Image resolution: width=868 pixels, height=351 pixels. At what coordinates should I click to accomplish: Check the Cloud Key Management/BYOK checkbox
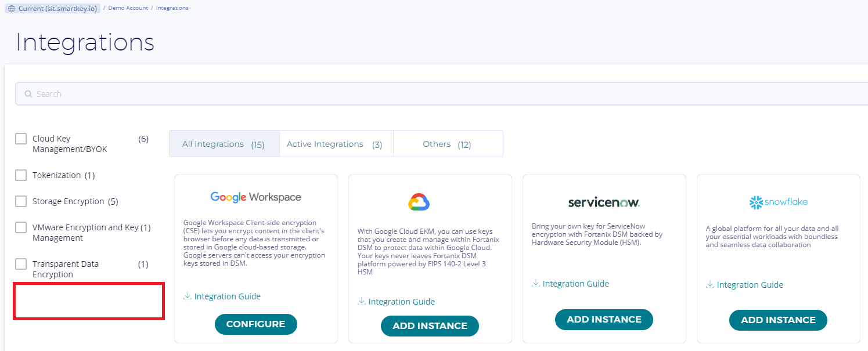coord(21,139)
